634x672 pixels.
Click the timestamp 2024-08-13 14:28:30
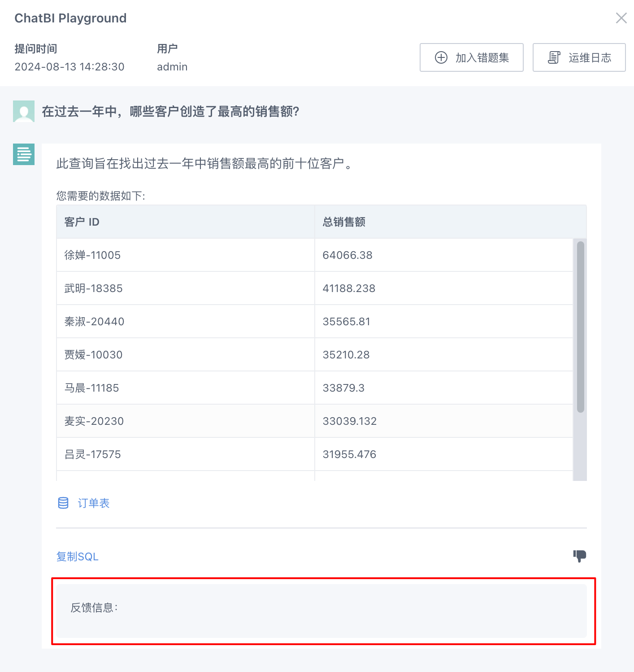69,67
